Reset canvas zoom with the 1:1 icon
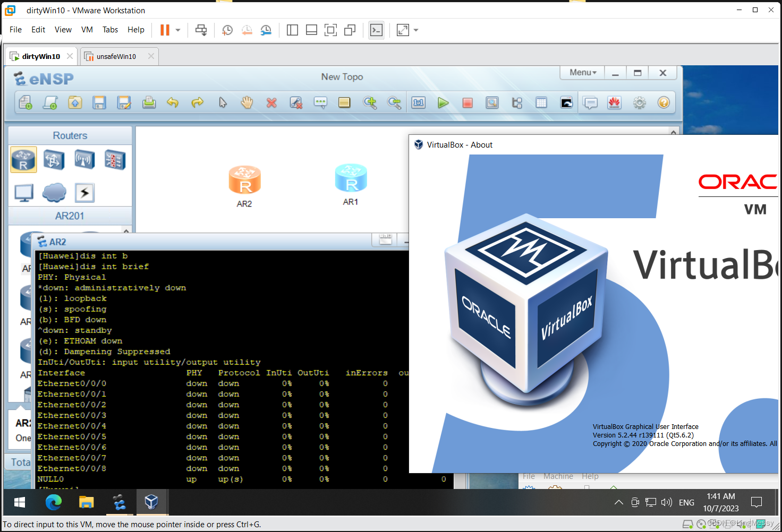 [x=419, y=102]
